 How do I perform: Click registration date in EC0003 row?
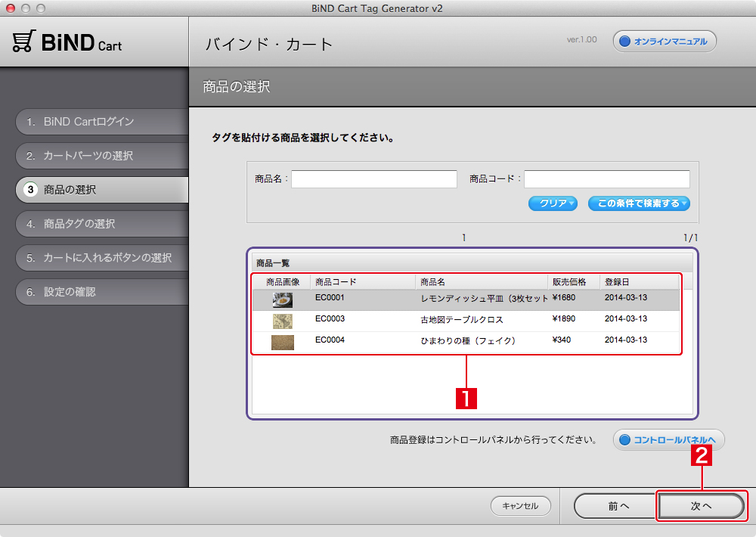[626, 318]
